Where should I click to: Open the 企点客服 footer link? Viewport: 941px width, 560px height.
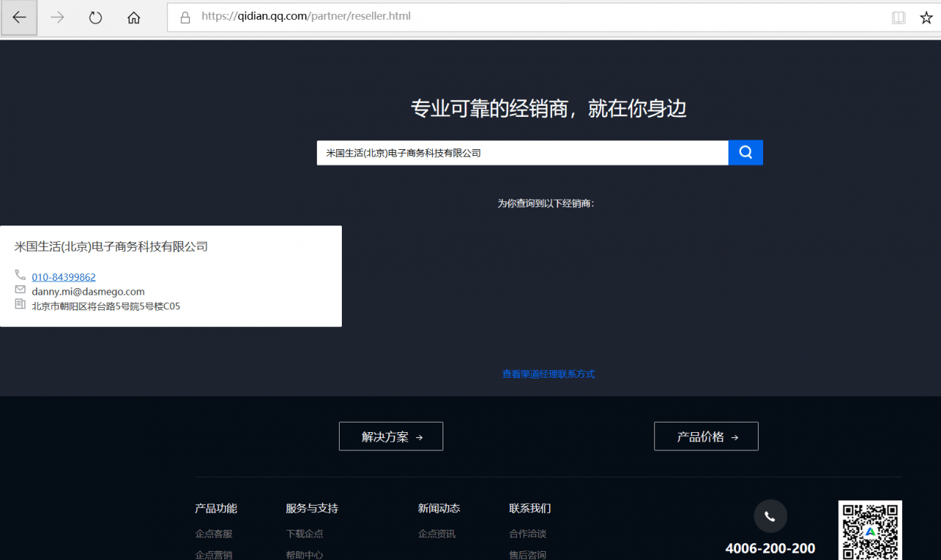coord(213,534)
